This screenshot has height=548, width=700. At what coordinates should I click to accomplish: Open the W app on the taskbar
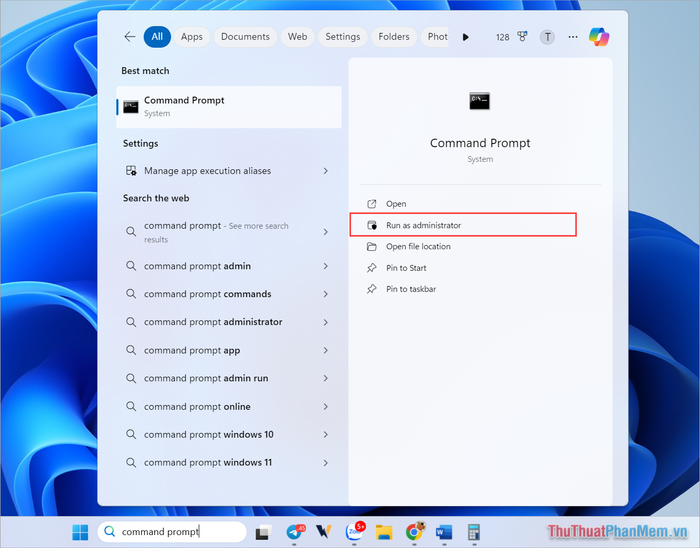click(324, 532)
